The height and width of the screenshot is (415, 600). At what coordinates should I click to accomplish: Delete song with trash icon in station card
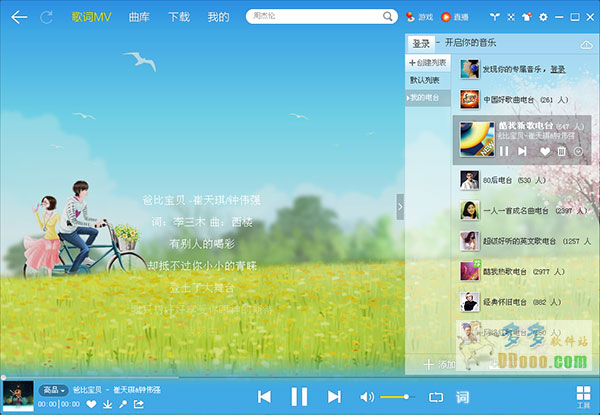(561, 151)
